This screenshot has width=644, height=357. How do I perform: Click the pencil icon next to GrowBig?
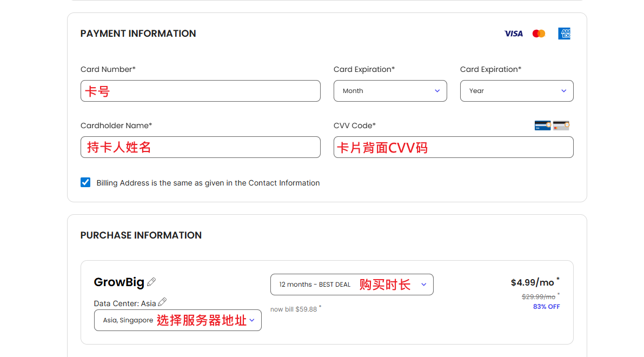click(x=151, y=282)
